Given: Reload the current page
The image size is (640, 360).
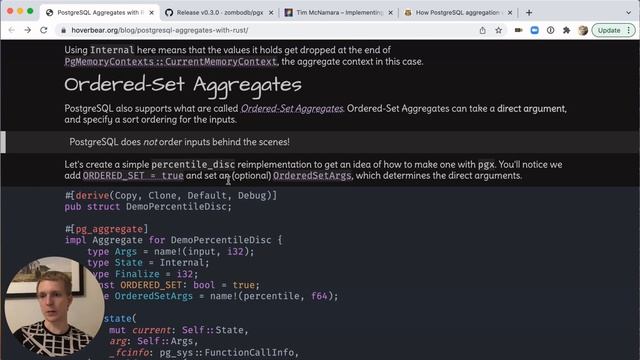Looking at the screenshot, I should (x=44, y=30).
